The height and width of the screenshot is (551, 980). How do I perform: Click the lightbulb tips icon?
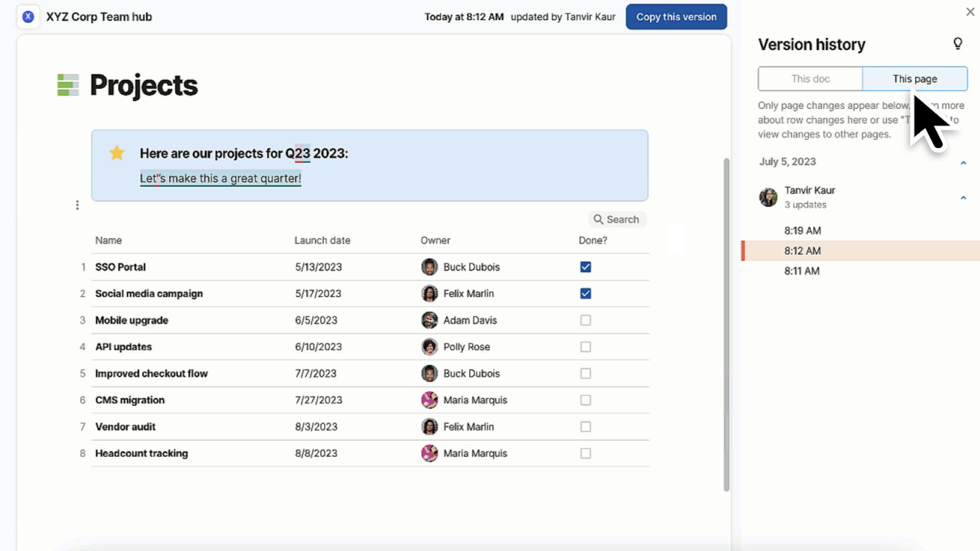957,44
